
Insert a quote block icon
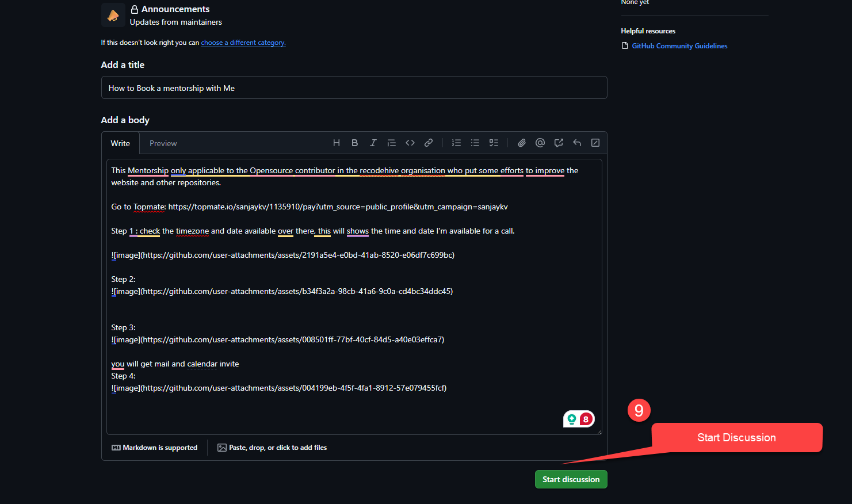tap(392, 143)
